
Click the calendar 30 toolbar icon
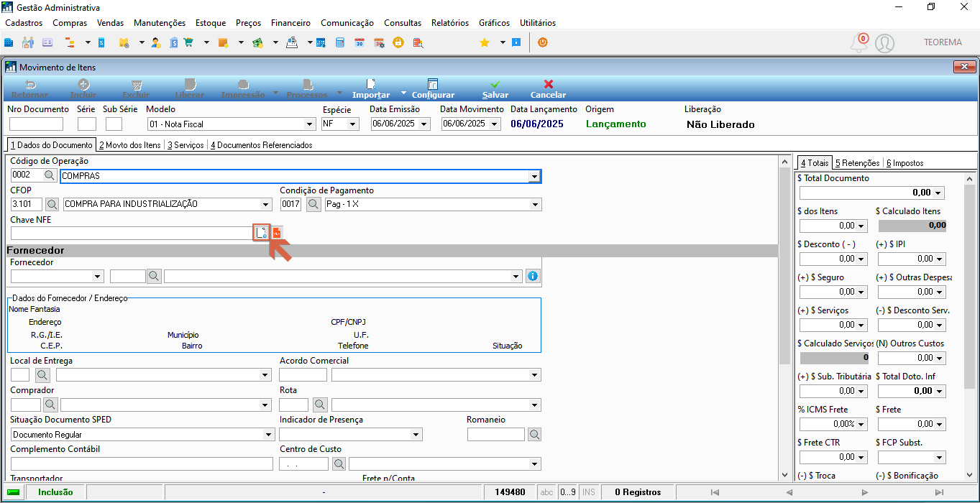(360, 42)
